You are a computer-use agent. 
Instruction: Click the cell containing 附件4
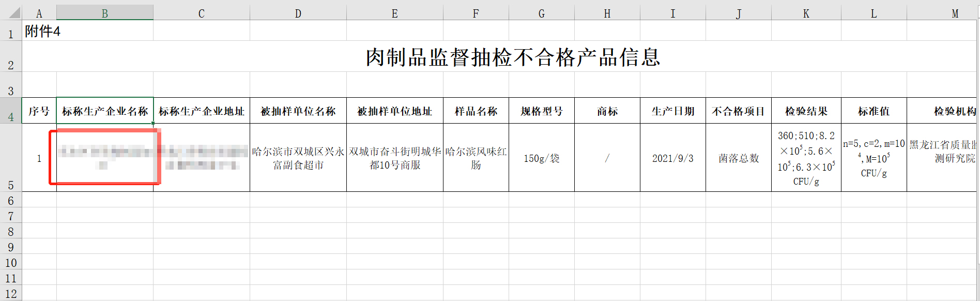42,32
